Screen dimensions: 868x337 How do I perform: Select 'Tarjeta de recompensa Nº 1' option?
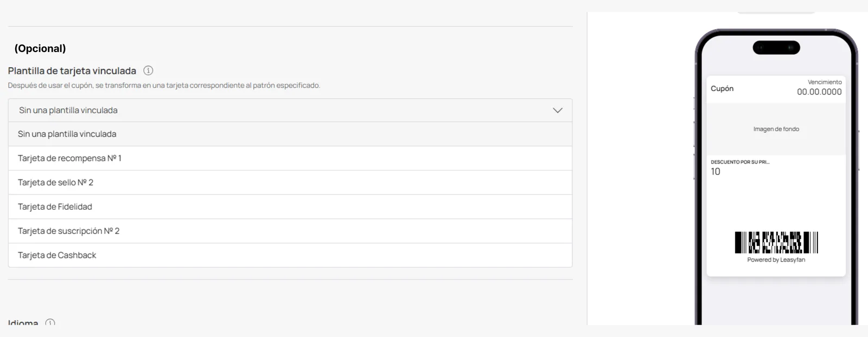point(290,158)
